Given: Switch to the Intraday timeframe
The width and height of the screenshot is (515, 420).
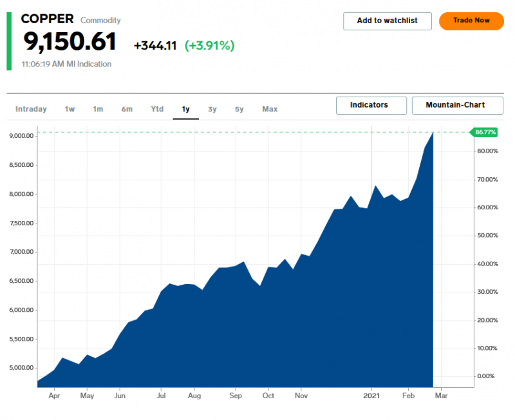Looking at the screenshot, I should (x=31, y=109).
